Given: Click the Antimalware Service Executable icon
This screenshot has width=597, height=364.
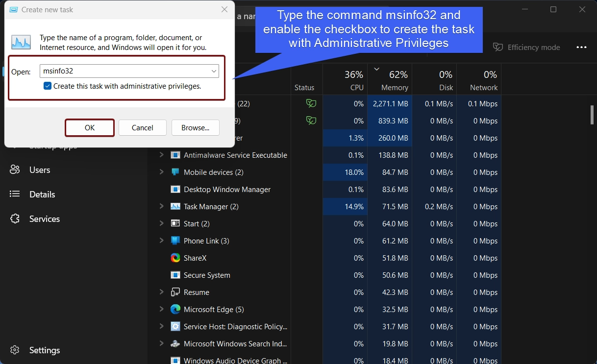Looking at the screenshot, I should (175, 155).
